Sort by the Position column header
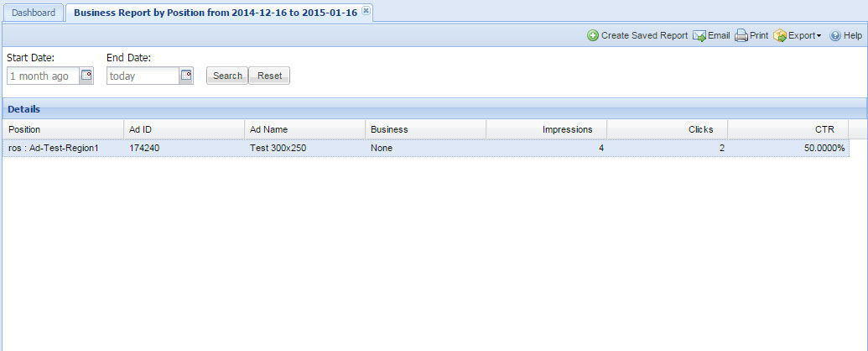The image size is (868, 351). click(63, 129)
